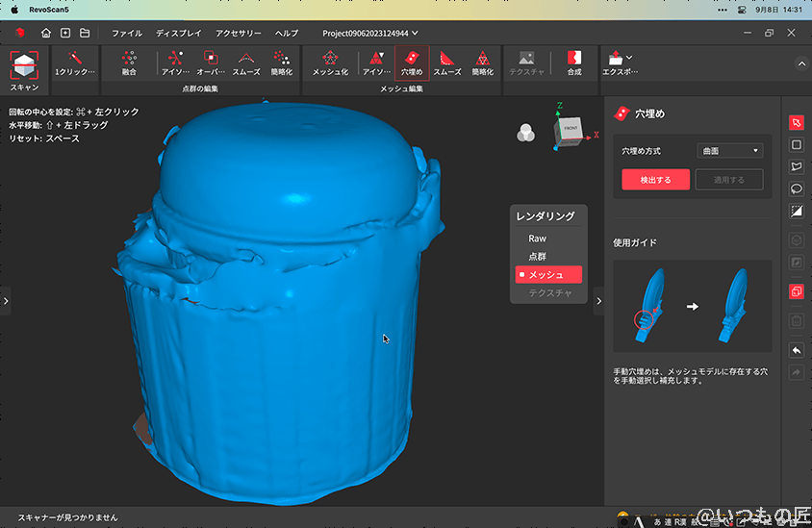Image resolution: width=812 pixels, height=528 pixels.
Task: Open the 穴埋め方式 dropdown showing 曲面
Action: coord(728,151)
